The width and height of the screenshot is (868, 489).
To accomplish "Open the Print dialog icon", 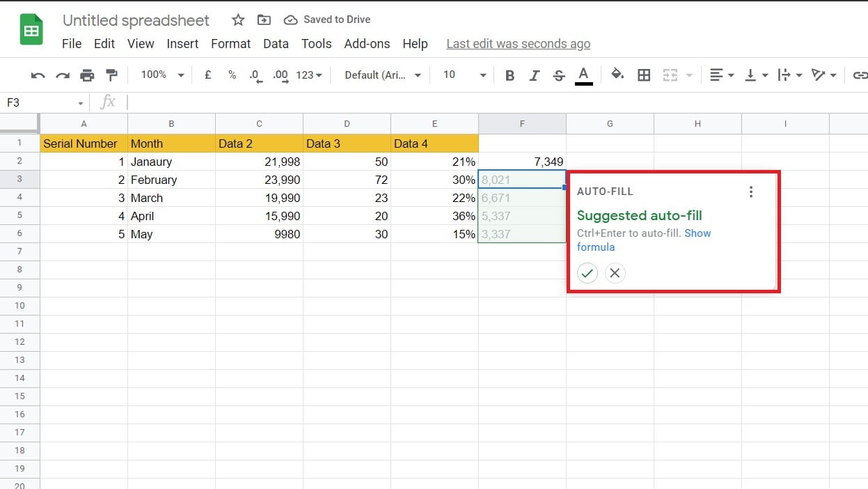I will 86,75.
